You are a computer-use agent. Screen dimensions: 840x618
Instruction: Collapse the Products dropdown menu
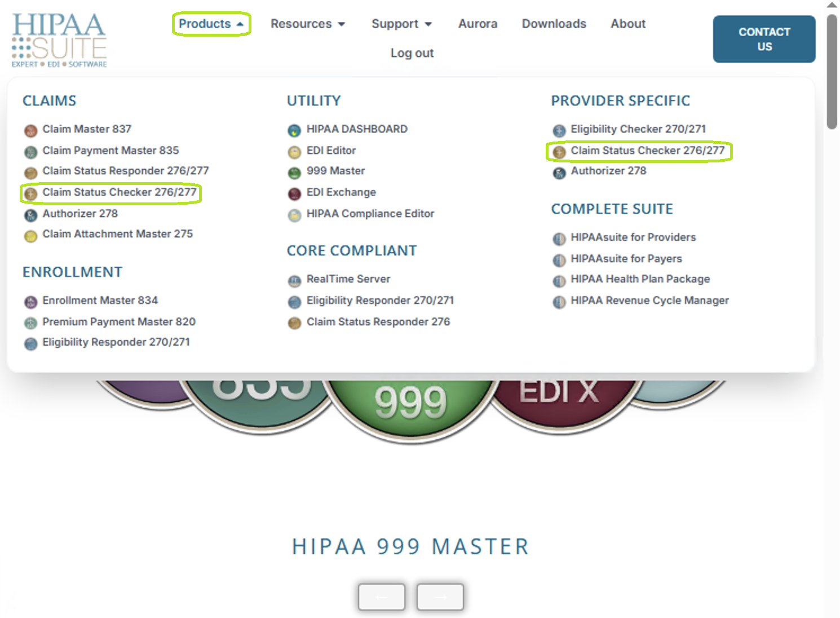point(211,24)
